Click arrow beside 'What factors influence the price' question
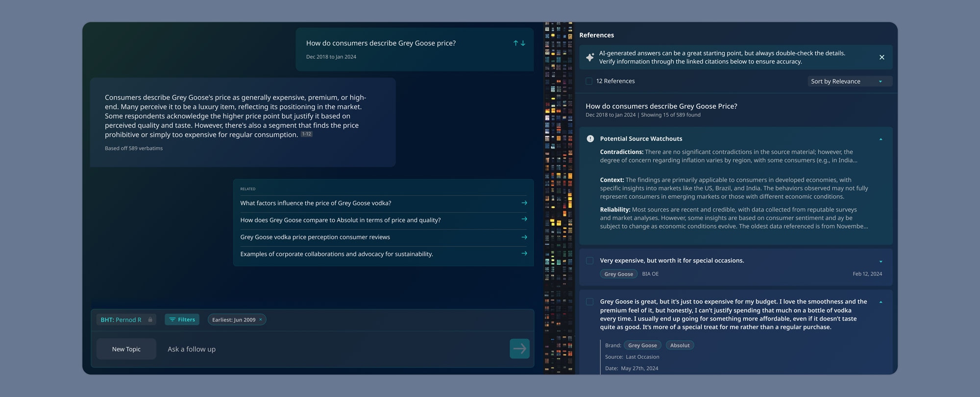This screenshot has height=397, width=980. click(524, 203)
